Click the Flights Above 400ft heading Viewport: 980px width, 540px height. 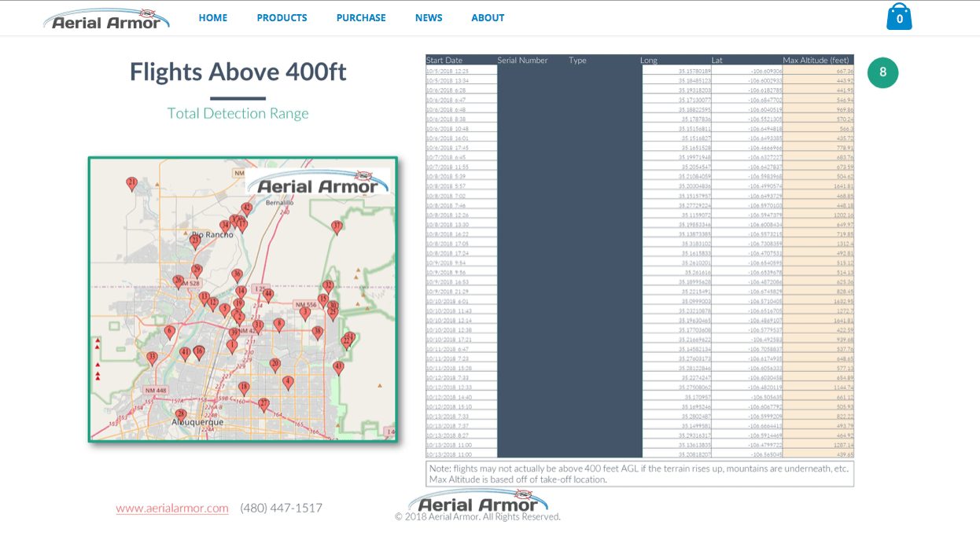tap(238, 72)
